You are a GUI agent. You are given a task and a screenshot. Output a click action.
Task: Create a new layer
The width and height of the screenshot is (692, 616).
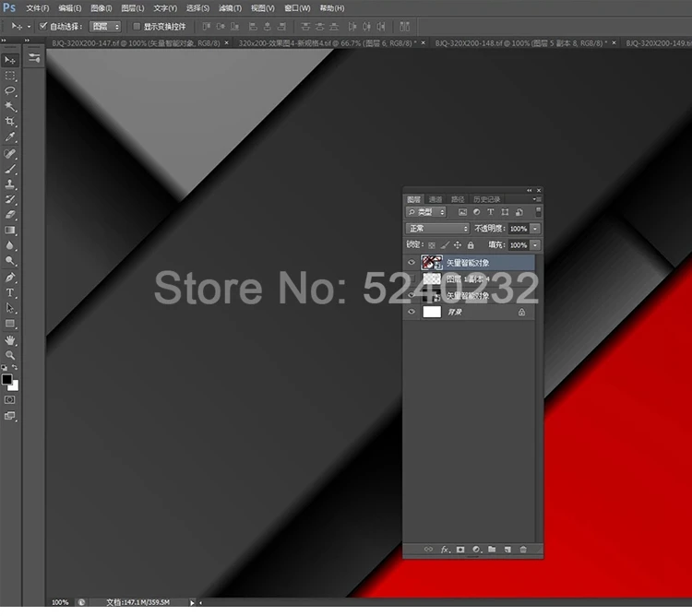point(507,550)
